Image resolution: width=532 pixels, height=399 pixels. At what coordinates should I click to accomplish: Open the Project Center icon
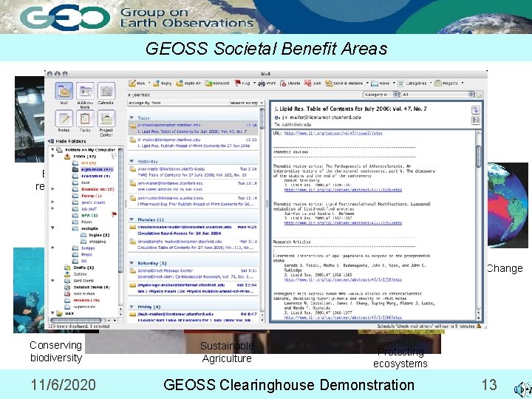click(106, 118)
